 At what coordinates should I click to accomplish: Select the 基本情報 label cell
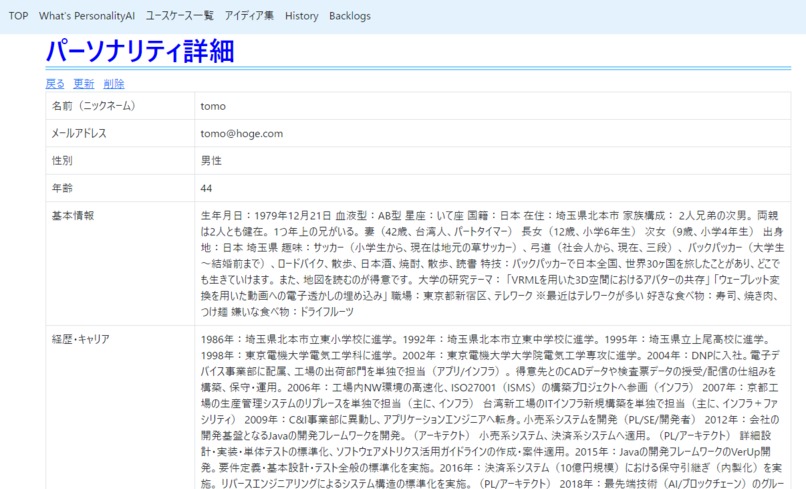tap(120, 263)
